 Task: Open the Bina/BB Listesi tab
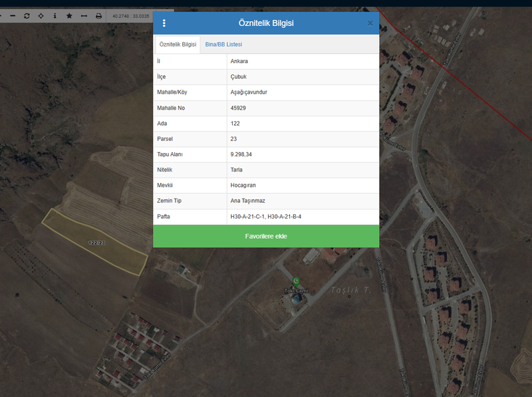(x=223, y=45)
